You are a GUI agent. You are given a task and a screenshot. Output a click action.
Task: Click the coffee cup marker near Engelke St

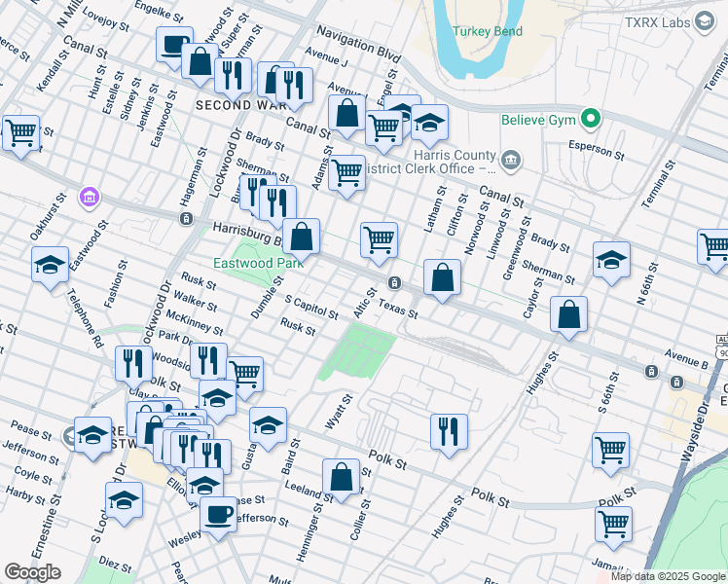click(x=174, y=47)
